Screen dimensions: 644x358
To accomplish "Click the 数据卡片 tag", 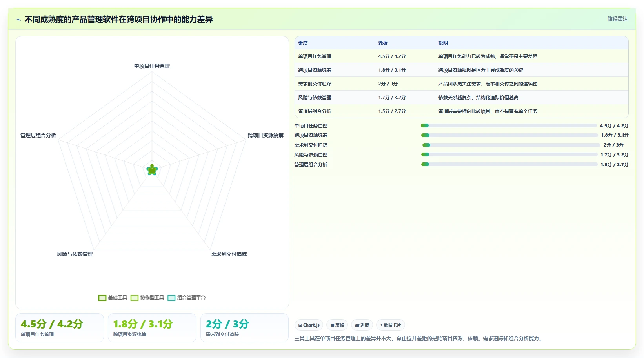I will click(391, 325).
